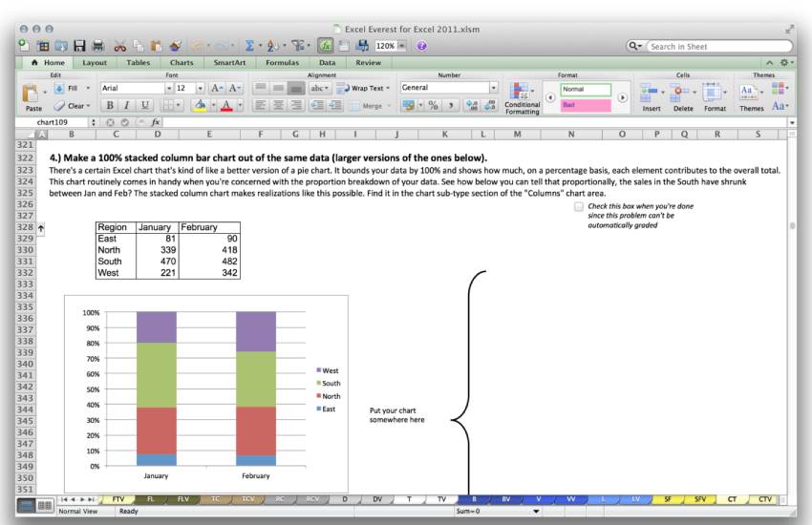This screenshot has width=812, height=525.
Task: Click the Filter funnel icon
Action: pyautogui.click(x=298, y=46)
